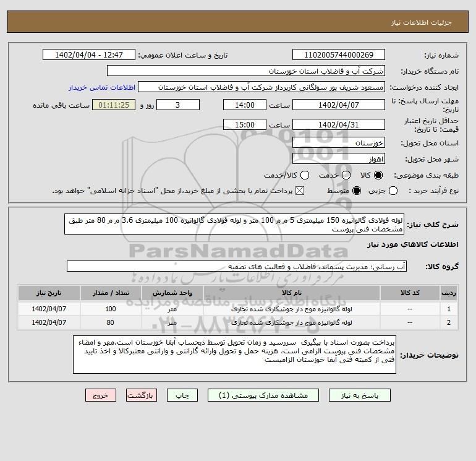Click the delivery city field اهواز
Screen dimensions: 476x461
pos(339,158)
